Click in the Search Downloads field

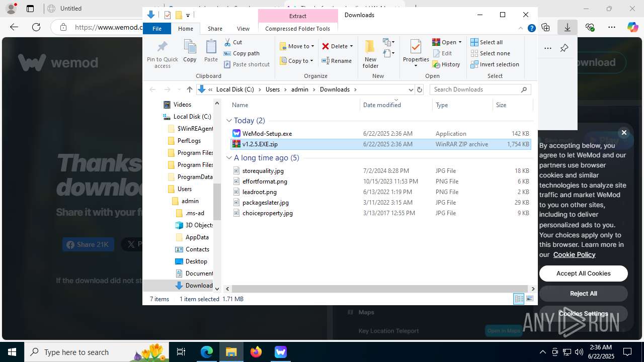pos(475,89)
